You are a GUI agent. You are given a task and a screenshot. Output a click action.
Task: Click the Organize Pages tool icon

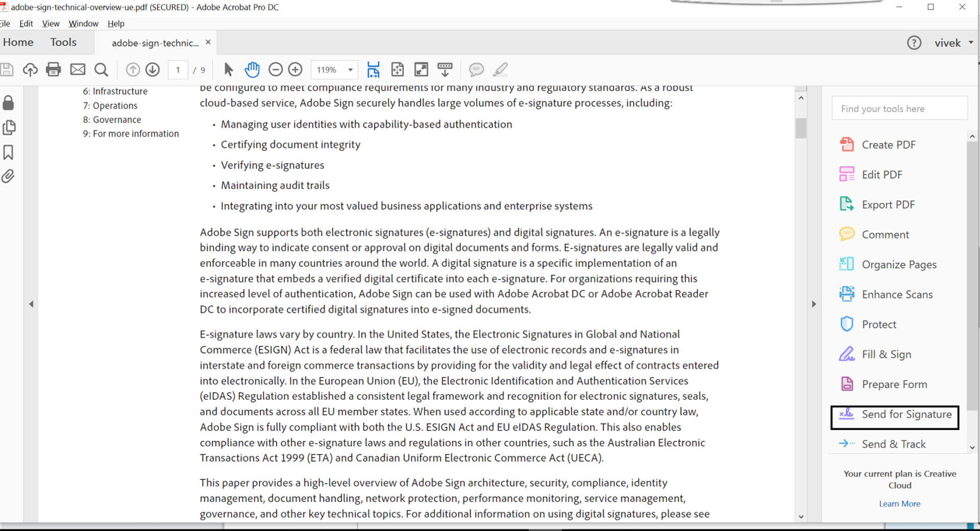pos(847,264)
